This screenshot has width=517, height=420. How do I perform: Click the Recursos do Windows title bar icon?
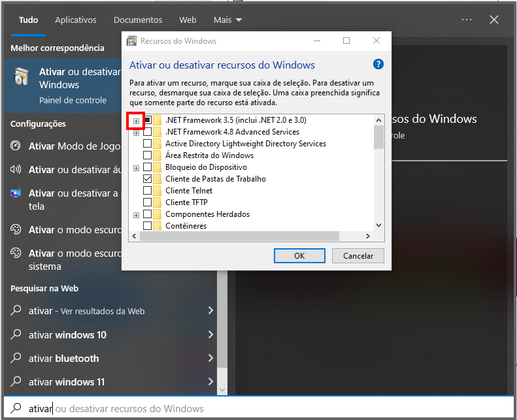132,41
